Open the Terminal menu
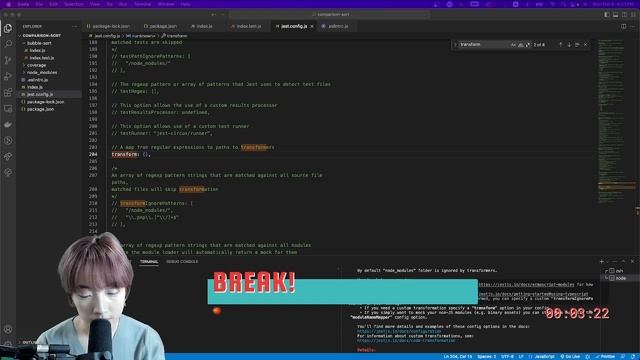The width and height of the screenshot is (640, 360). point(142,4)
